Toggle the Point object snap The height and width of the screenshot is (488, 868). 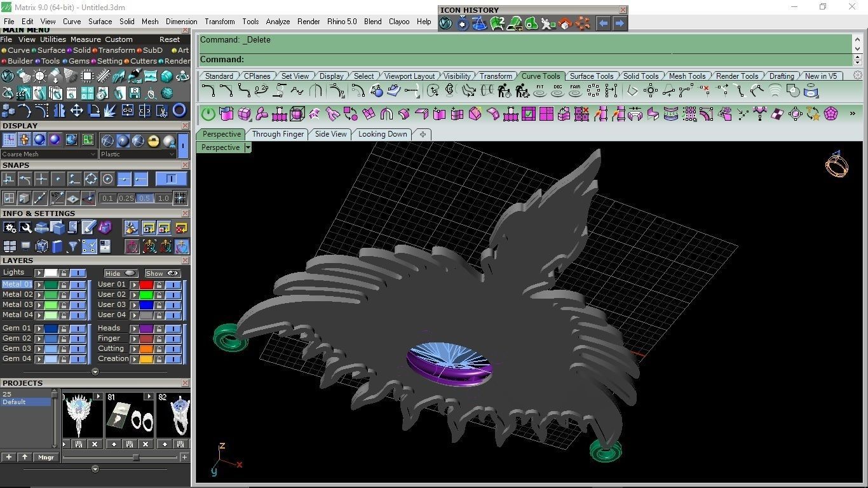pos(58,179)
